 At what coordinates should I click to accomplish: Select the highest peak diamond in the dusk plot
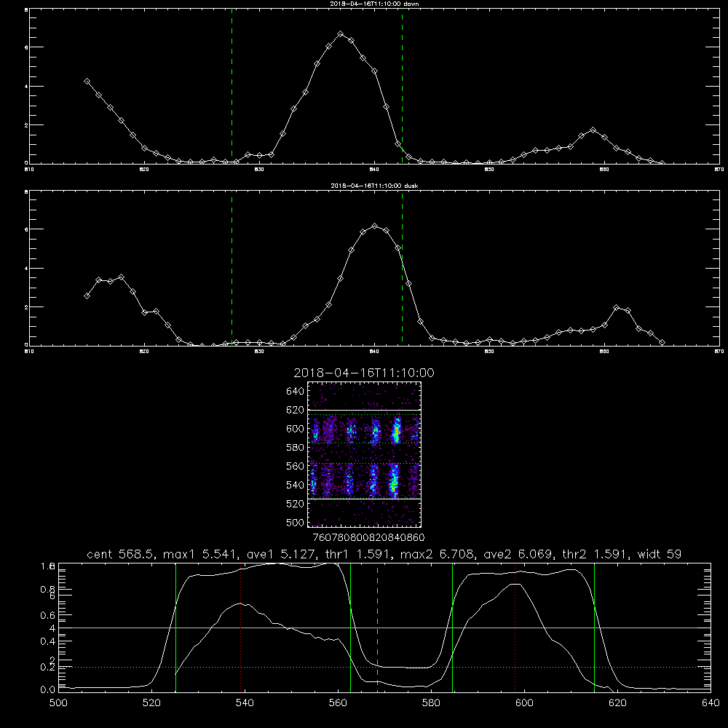[375, 226]
